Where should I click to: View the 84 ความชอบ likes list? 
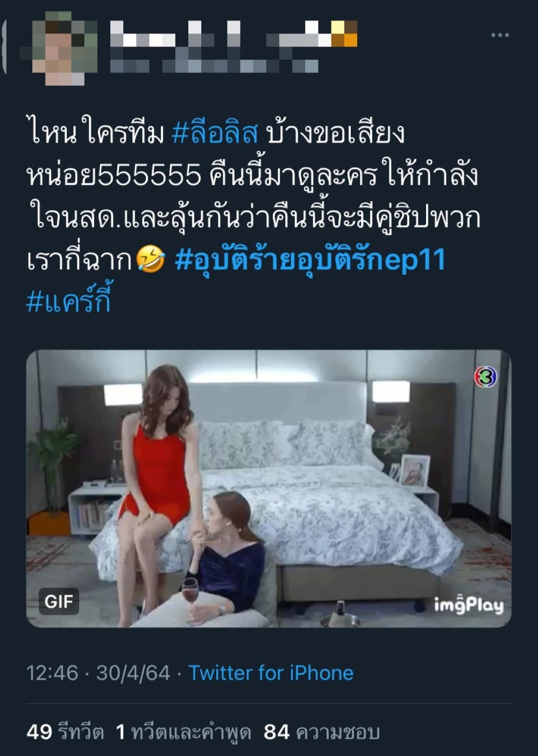(322, 732)
